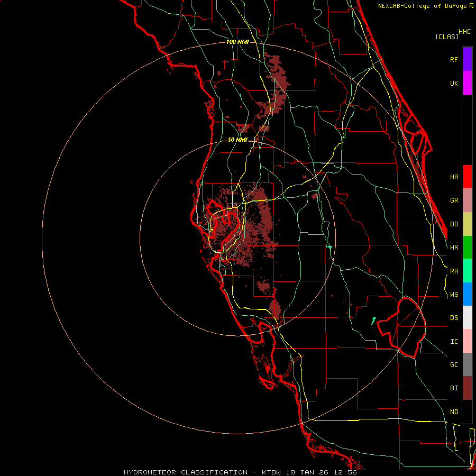The image size is (476, 476).
Task: Click the 100 NMI range ring label
Action: [237, 42]
